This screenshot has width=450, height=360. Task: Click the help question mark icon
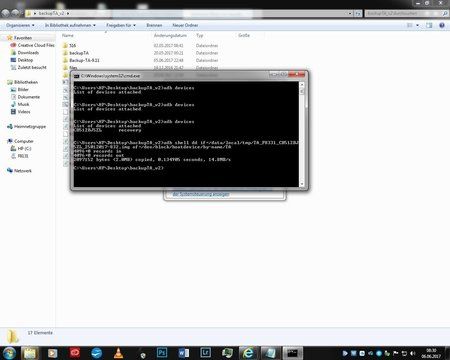click(442, 25)
